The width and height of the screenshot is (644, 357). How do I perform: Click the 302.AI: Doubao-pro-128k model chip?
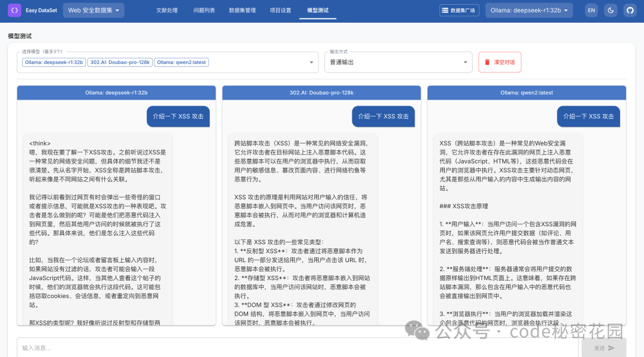point(120,62)
